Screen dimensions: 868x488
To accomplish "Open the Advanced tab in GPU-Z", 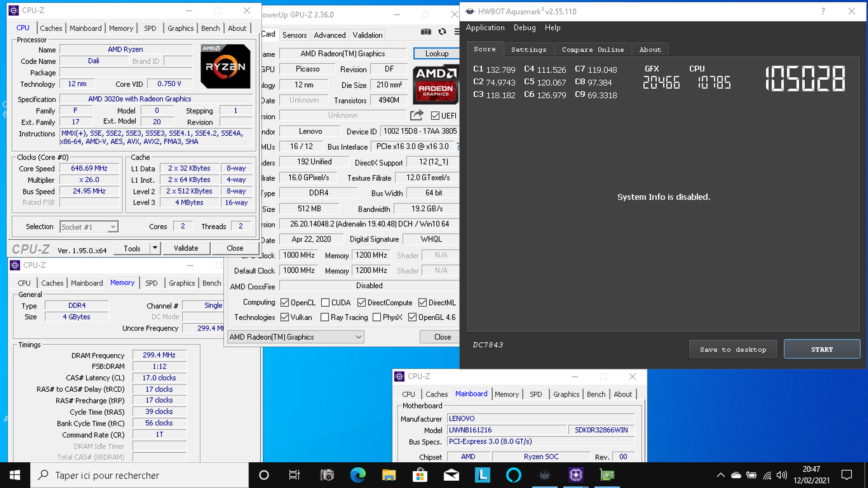I will point(330,35).
